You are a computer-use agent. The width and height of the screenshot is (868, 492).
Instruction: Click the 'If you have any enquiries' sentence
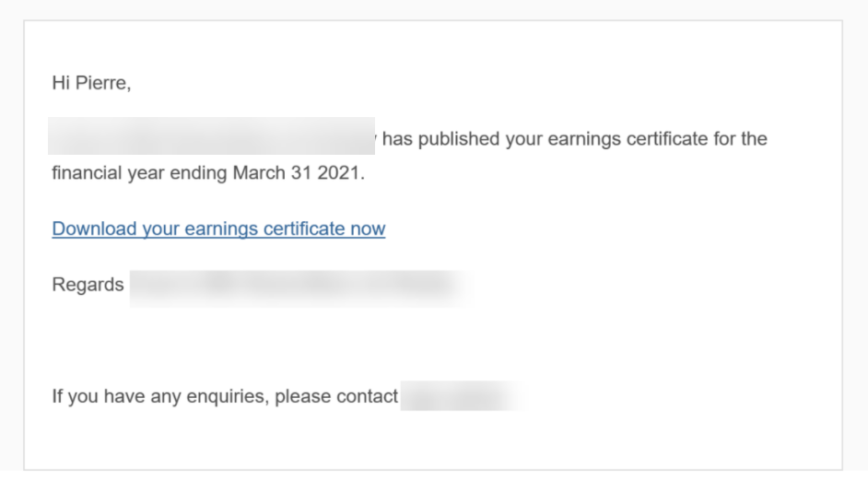[x=225, y=396]
